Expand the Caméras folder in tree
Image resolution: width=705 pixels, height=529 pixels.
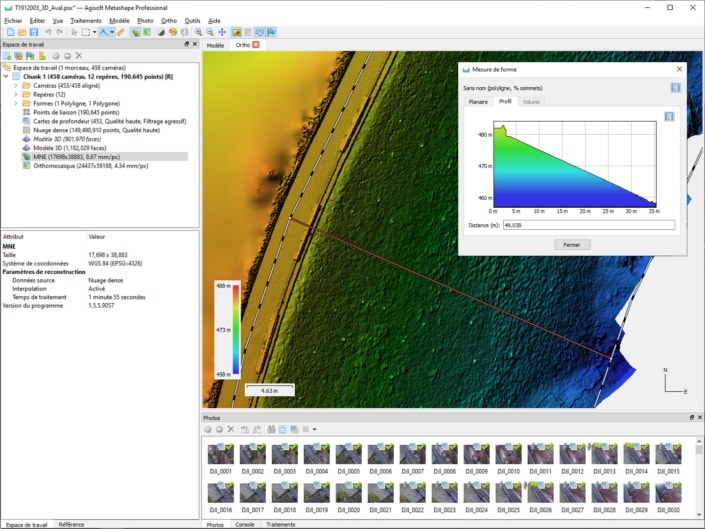(x=16, y=86)
